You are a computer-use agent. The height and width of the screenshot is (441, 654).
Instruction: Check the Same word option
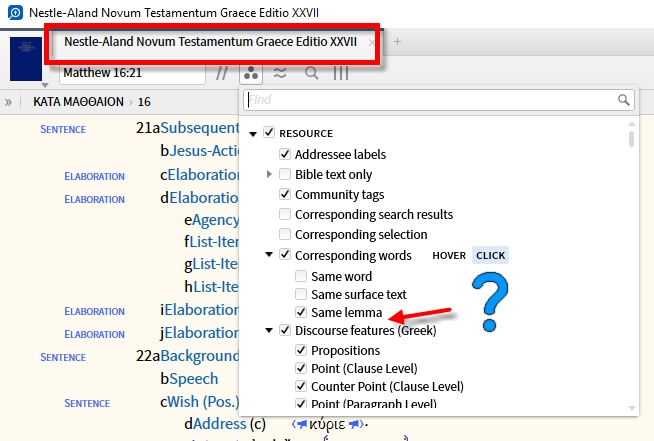pos(301,276)
